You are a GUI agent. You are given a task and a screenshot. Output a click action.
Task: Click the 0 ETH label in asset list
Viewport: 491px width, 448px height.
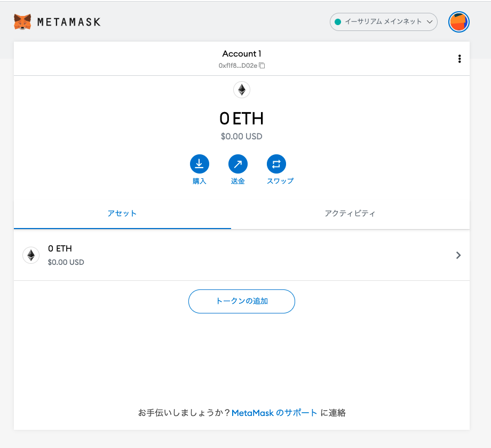point(60,249)
